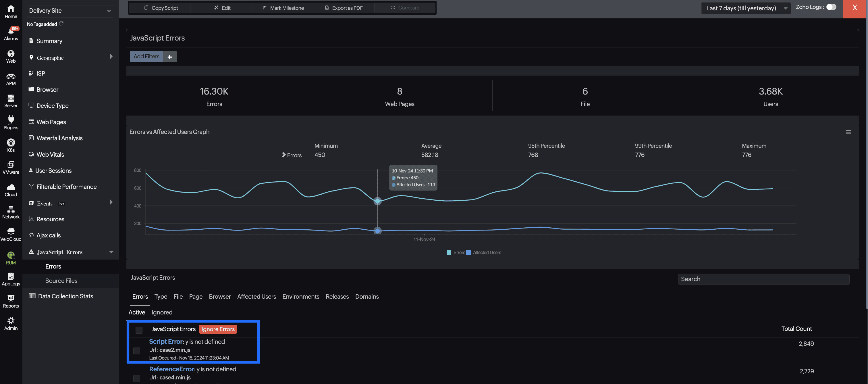
Task: Open Device Type in the side menu
Action: (52, 105)
